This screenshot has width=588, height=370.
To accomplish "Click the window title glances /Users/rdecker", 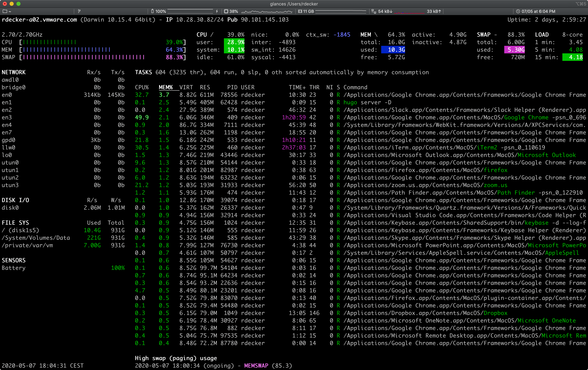I will coord(294,4).
